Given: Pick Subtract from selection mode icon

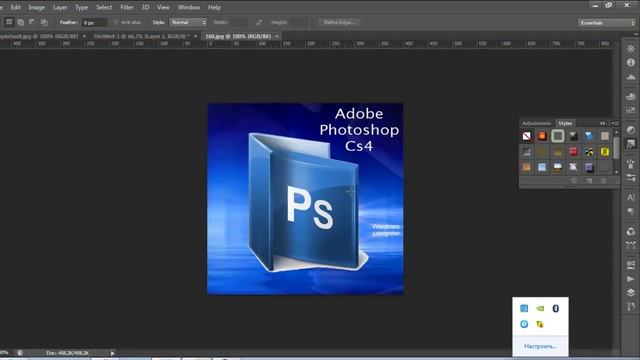Looking at the screenshot, I should pyautogui.click(x=32, y=22).
